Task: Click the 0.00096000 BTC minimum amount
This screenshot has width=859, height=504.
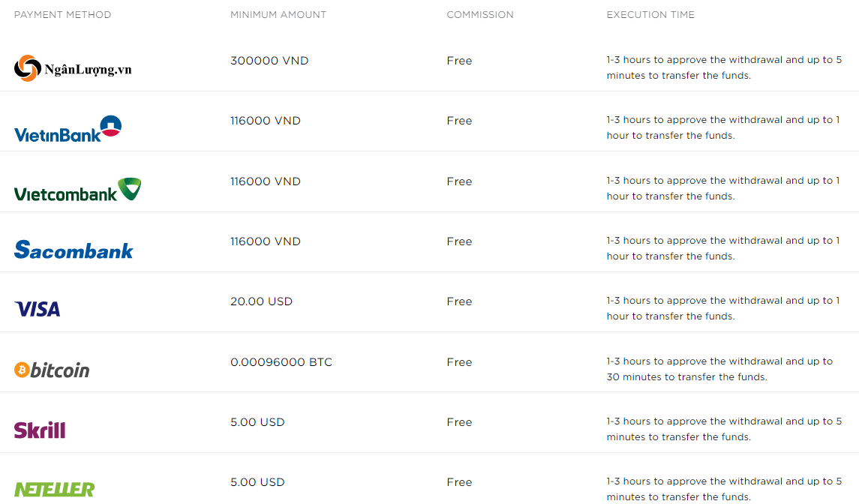Action: (281, 362)
